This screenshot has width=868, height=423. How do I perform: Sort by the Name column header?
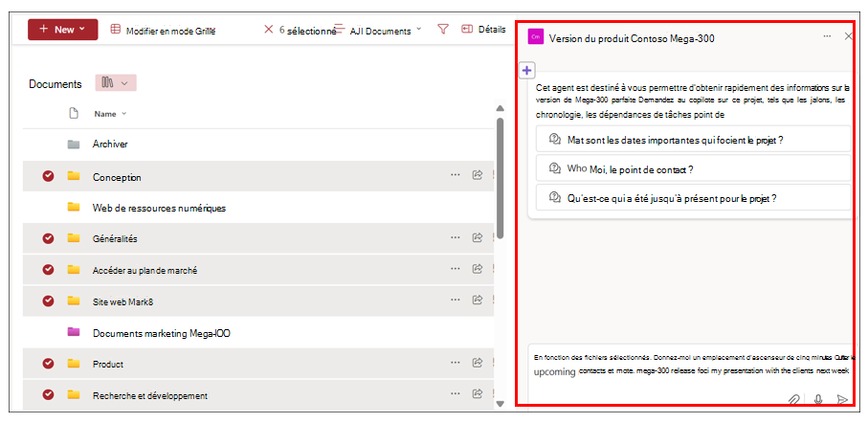[110, 114]
